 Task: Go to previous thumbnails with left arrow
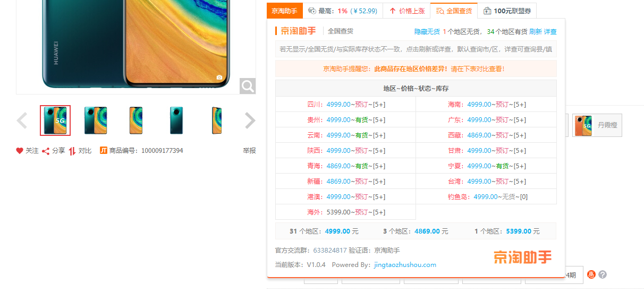22,121
